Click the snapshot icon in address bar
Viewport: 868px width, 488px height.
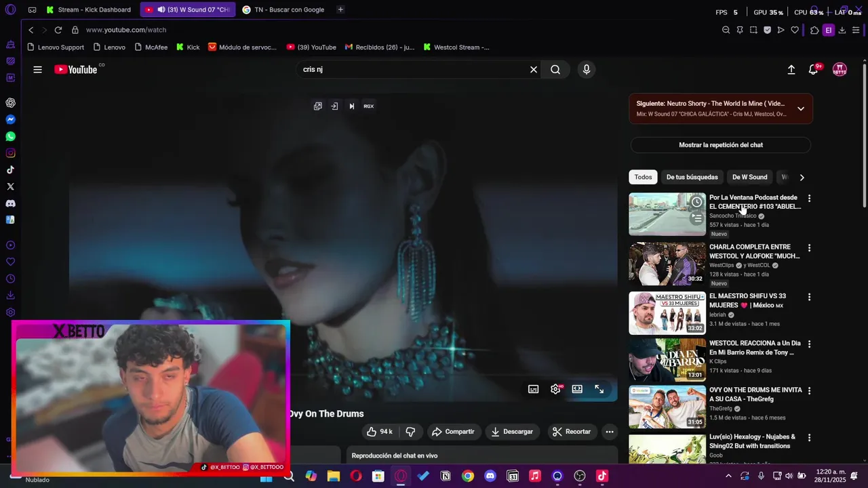753,30
